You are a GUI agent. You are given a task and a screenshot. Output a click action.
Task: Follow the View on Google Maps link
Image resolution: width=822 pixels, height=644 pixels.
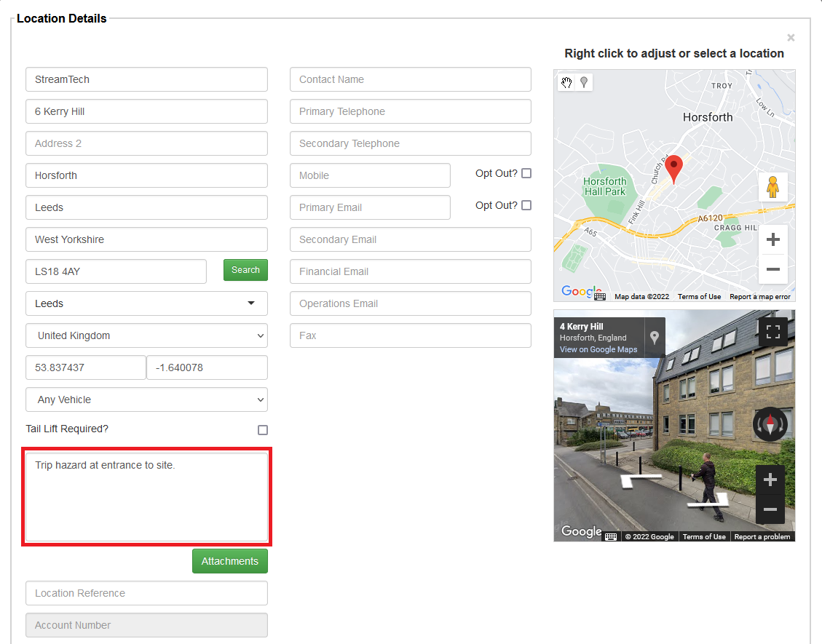click(598, 349)
